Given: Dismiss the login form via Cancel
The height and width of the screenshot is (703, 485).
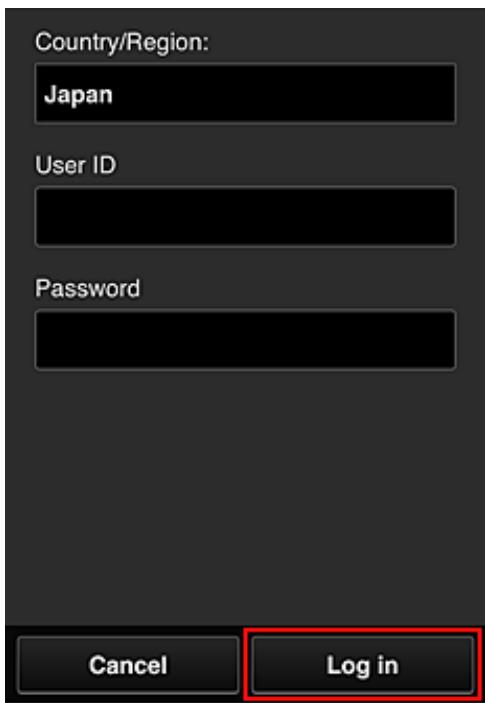Looking at the screenshot, I should 128,665.
